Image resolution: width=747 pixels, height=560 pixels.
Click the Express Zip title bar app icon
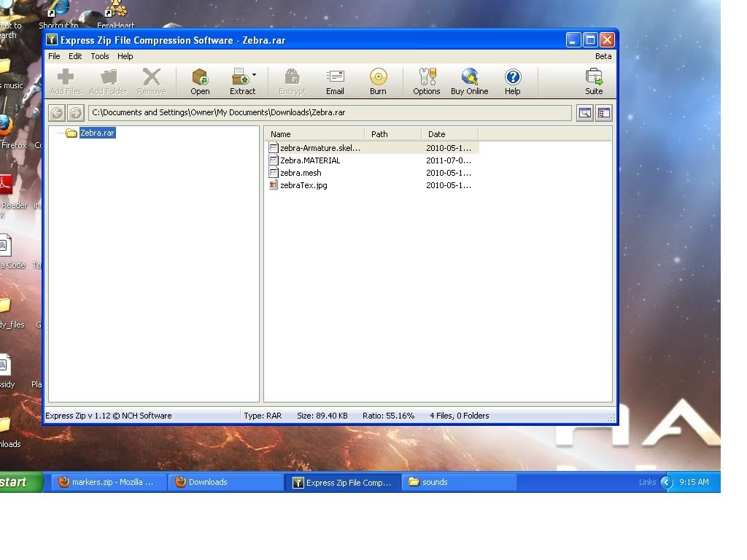click(x=52, y=40)
